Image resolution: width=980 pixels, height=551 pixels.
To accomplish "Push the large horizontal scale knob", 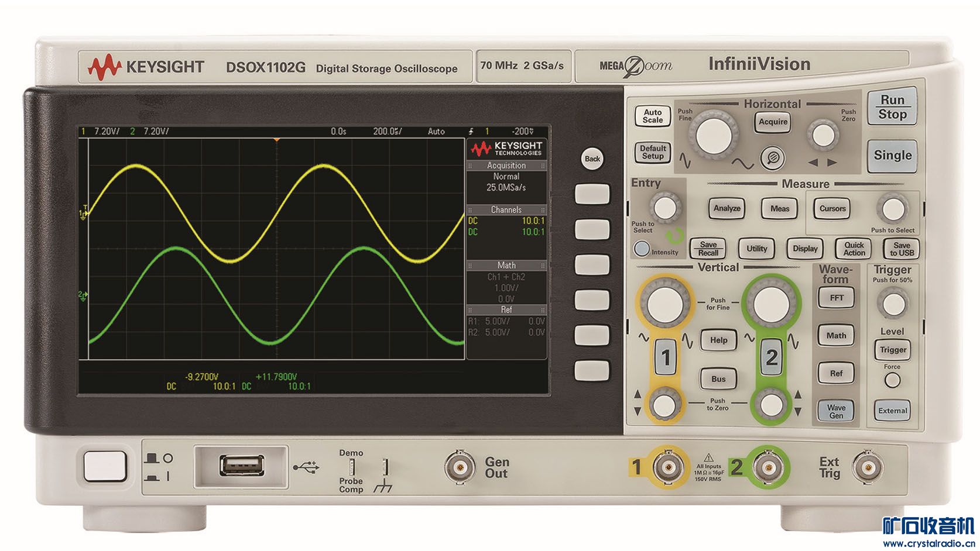I will click(x=714, y=133).
